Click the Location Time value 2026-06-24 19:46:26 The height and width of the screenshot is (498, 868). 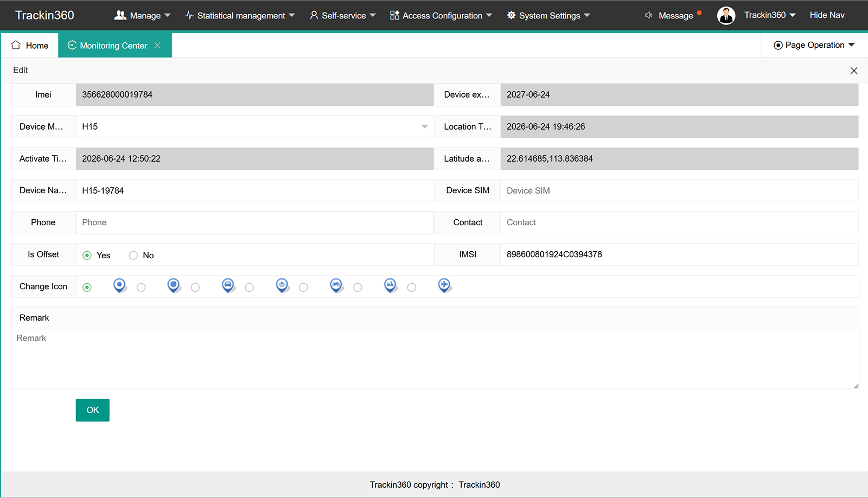pyautogui.click(x=546, y=126)
